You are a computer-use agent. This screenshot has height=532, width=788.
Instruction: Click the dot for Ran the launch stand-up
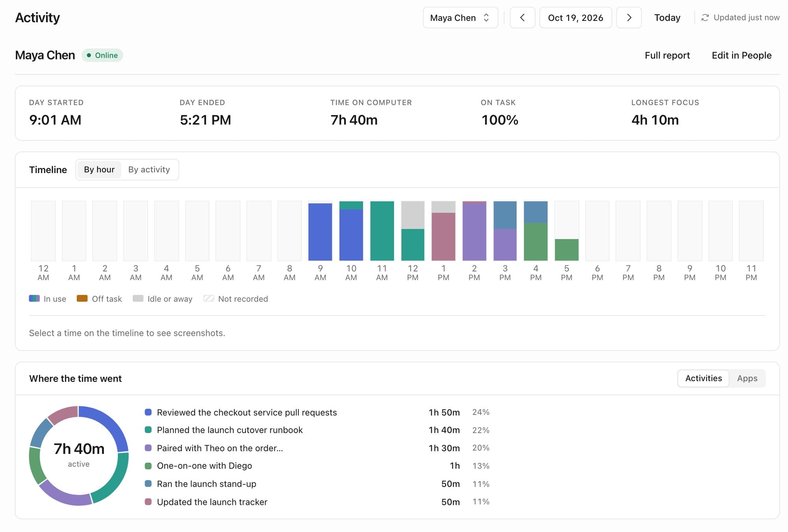(x=148, y=484)
